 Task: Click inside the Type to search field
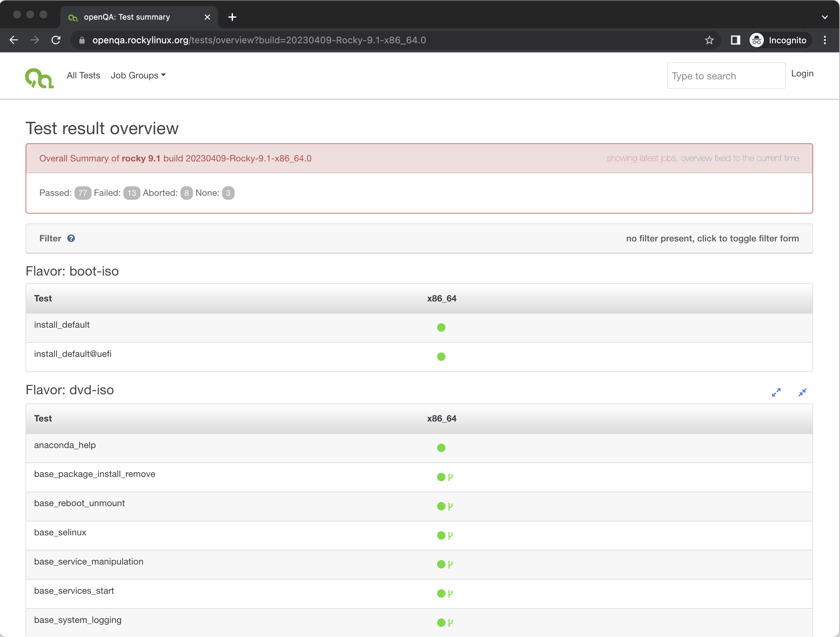click(726, 75)
